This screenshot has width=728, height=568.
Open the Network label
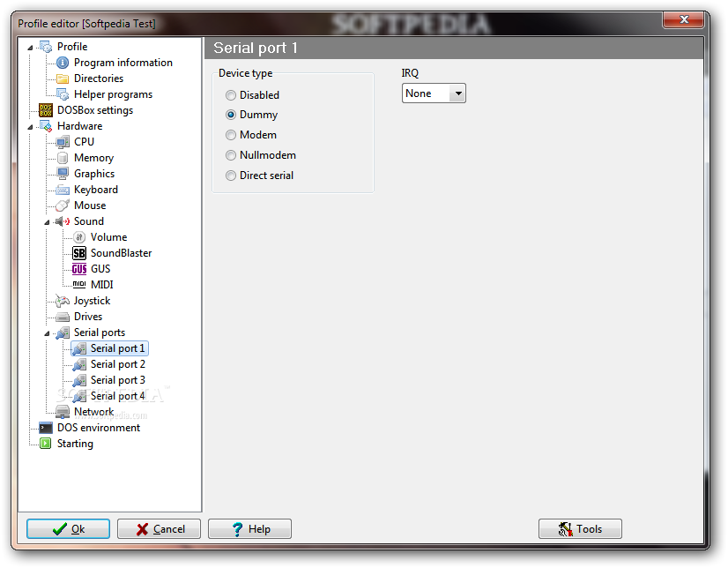(x=93, y=412)
